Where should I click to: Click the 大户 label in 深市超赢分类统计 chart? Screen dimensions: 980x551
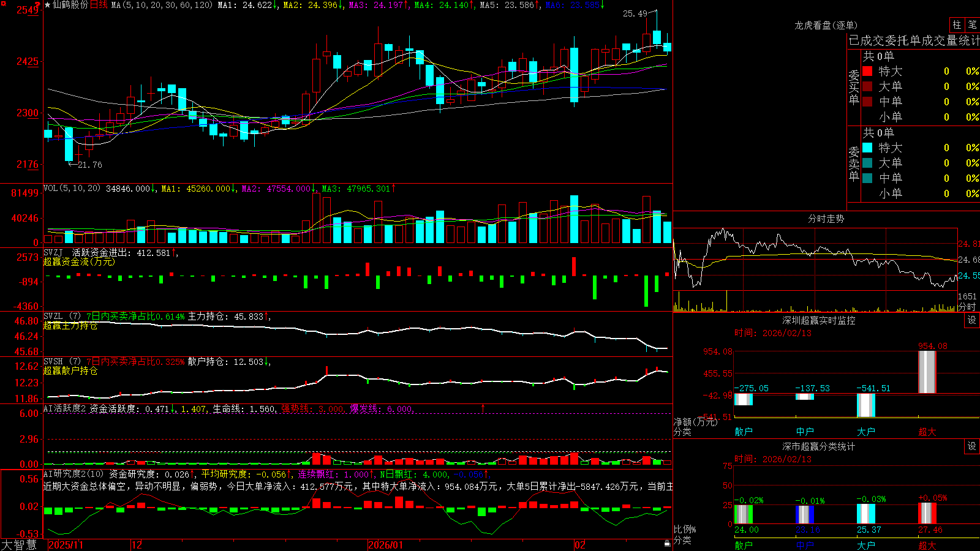866,545
